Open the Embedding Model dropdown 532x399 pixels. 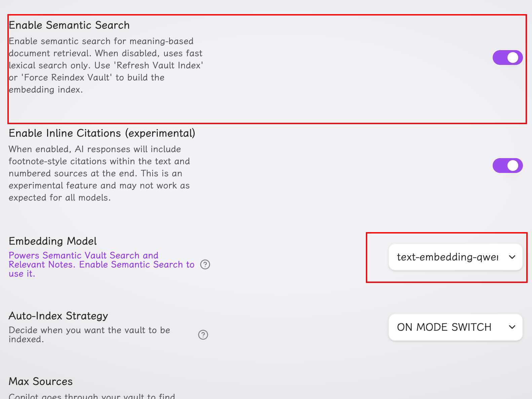click(455, 257)
